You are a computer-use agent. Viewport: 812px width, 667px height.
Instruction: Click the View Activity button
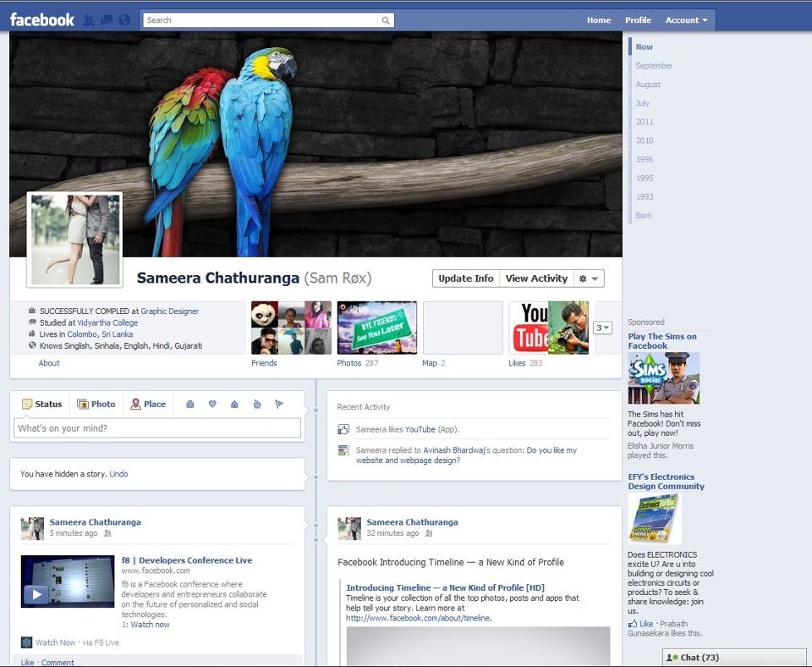[x=536, y=278]
